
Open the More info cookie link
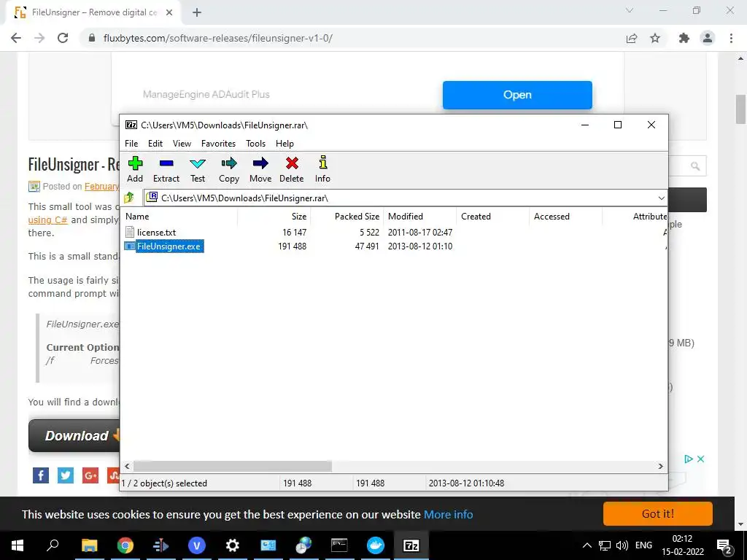[x=449, y=514]
